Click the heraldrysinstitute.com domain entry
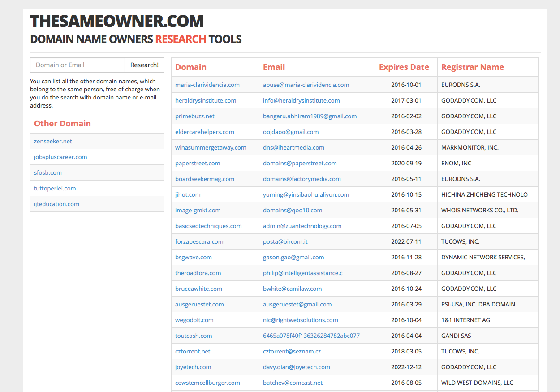 (x=206, y=100)
